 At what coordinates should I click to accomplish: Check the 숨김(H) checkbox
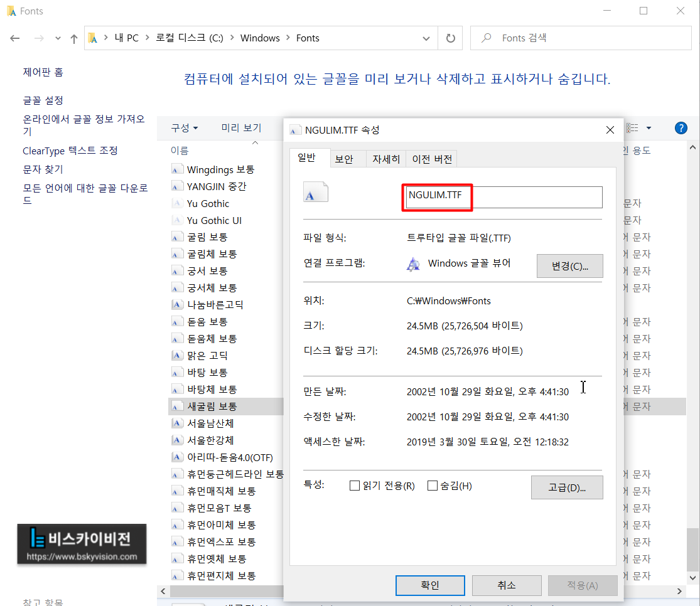[x=433, y=486]
